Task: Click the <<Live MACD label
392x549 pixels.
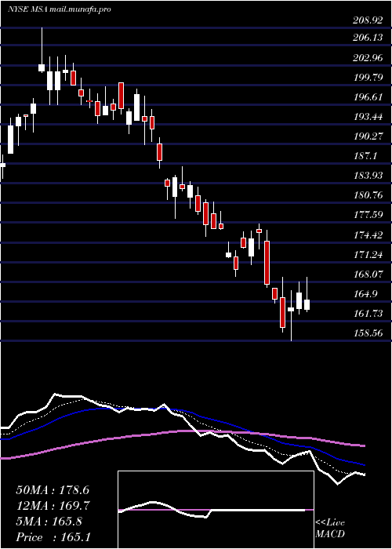Action: pyautogui.click(x=330, y=529)
